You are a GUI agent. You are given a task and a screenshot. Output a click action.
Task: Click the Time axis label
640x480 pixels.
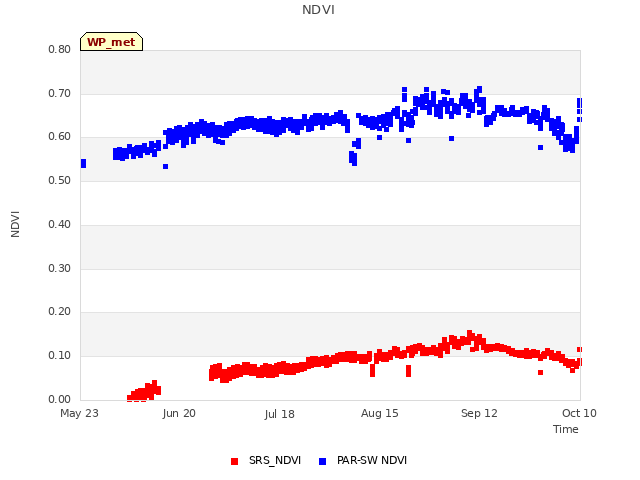click(566, 429)
